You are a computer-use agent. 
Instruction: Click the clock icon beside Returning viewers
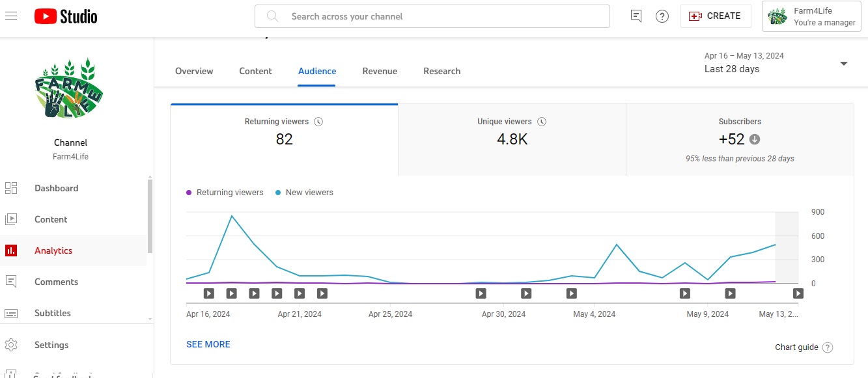tap(318, 122)
